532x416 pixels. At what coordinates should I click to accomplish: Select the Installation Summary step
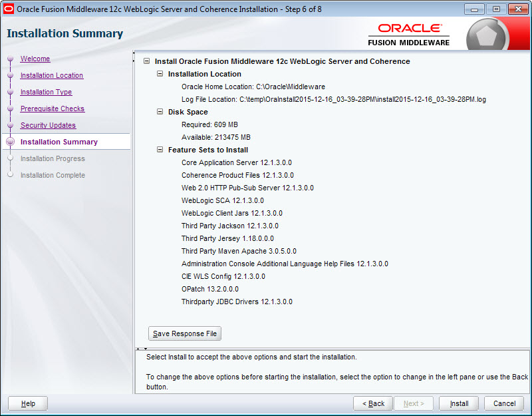pyautogui.click(x=59, y=142)
